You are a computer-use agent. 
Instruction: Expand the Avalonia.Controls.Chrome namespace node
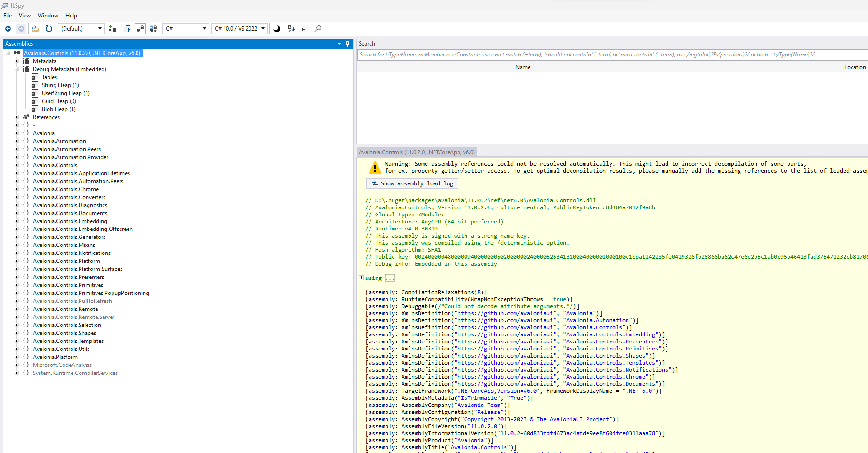point(17,189)
